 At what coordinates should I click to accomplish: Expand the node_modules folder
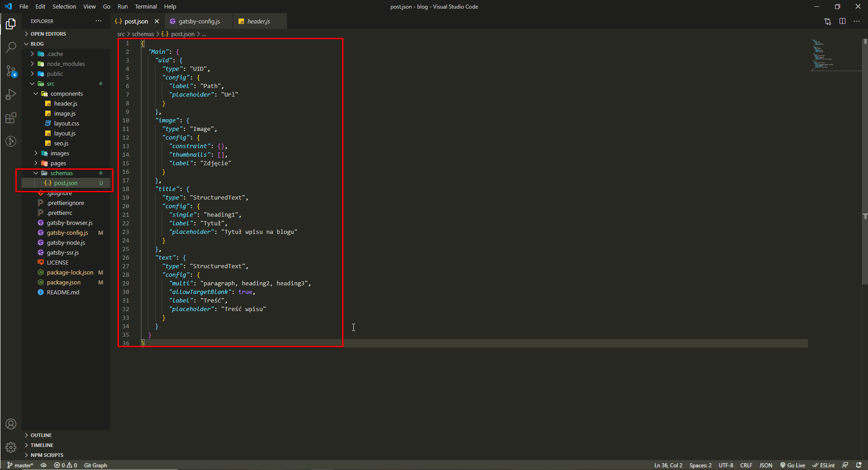click(66, 64)
